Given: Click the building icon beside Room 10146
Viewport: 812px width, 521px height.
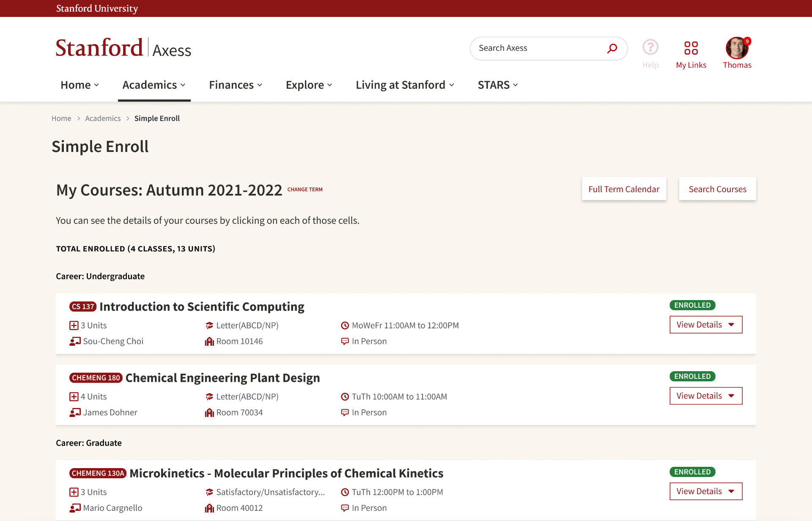Looking at the screenshot, I should click(x=209, y=341).
